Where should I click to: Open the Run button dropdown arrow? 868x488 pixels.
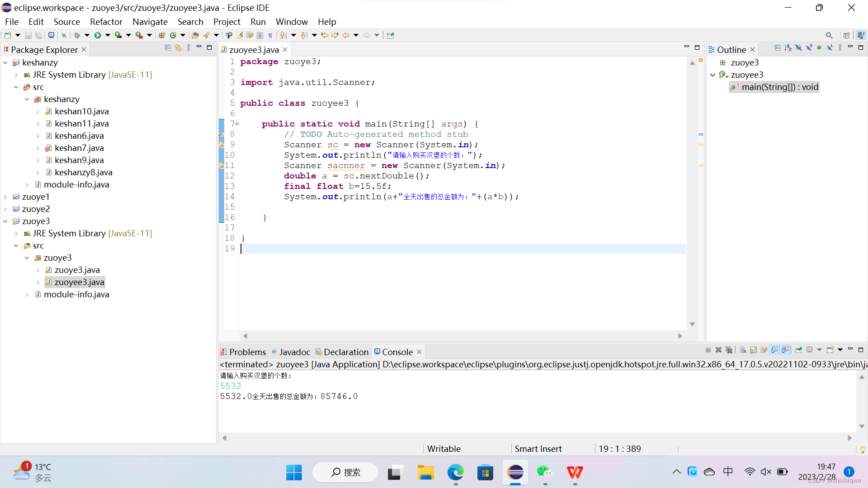108,35
